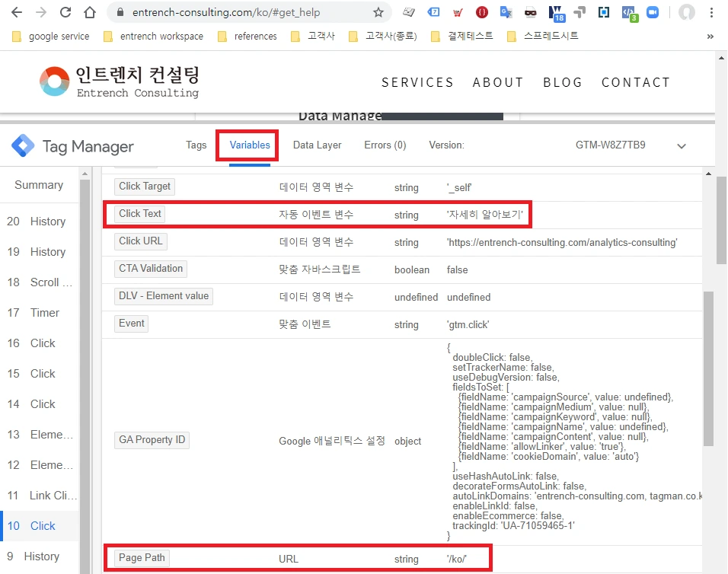Select event 12 Element
The image size is (728, 574).
pyautogui.click(x=39, y=465)
